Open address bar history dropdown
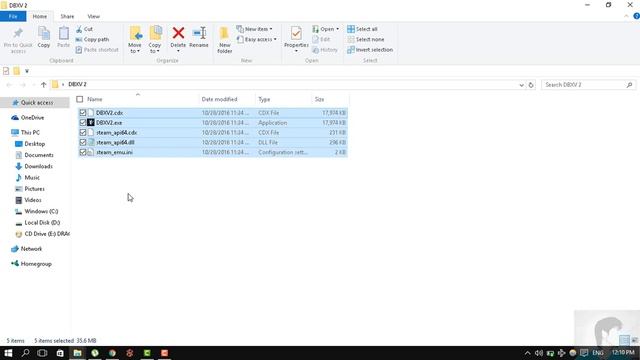Viewport: 640px width, 360px height. [521, 85]
